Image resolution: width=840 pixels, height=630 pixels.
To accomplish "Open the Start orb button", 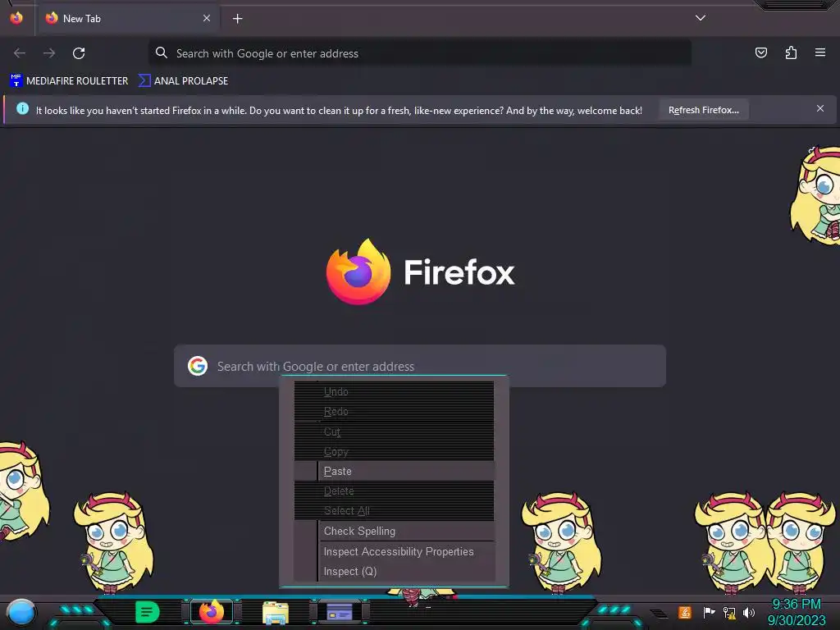I will coord(21,614).
